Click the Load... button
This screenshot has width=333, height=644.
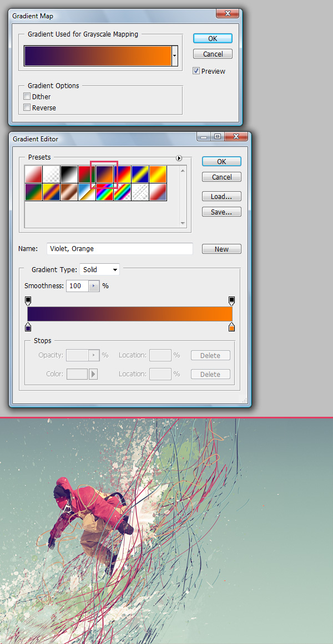[x=221, y=196]
